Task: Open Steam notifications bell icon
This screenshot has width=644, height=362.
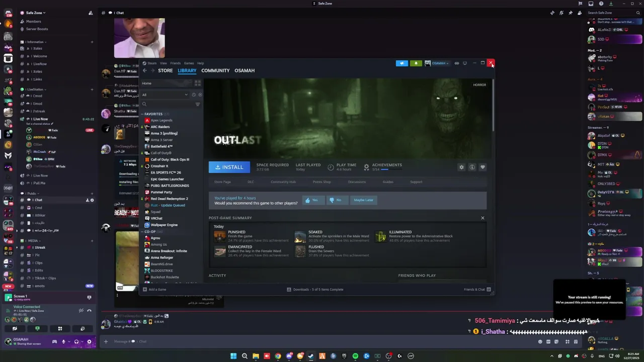Action: (x=416, y=63)
